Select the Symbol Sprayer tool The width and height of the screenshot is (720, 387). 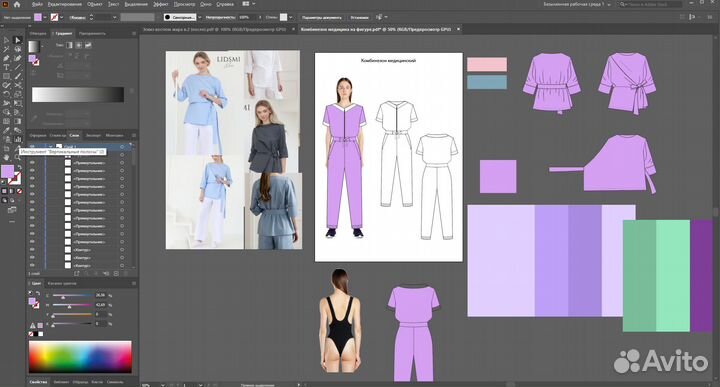click(x=6, y=139)
